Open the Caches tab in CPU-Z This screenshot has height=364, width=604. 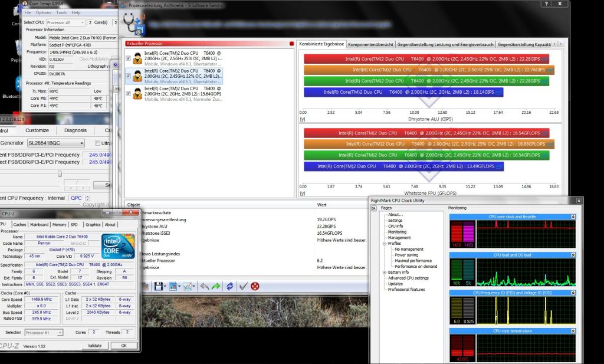pos(19,225)
